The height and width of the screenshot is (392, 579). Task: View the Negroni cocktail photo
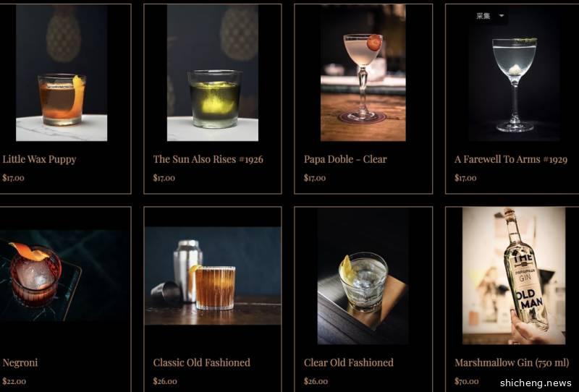pyautogui.click(x=63, y=276)
